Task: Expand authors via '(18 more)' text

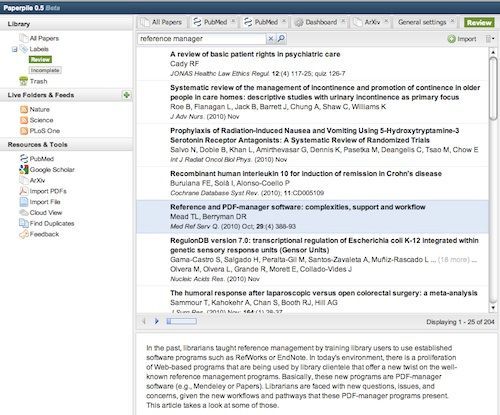Action: [x=454, y=260]
